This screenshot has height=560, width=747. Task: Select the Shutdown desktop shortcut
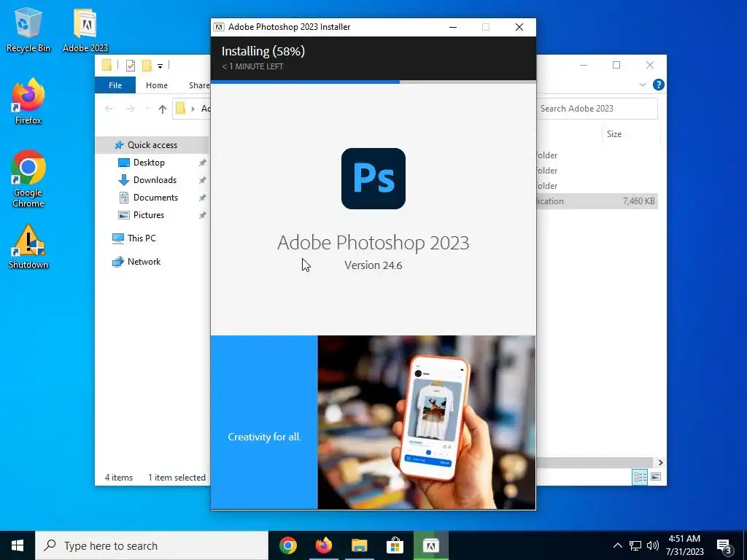coord(28,246)
